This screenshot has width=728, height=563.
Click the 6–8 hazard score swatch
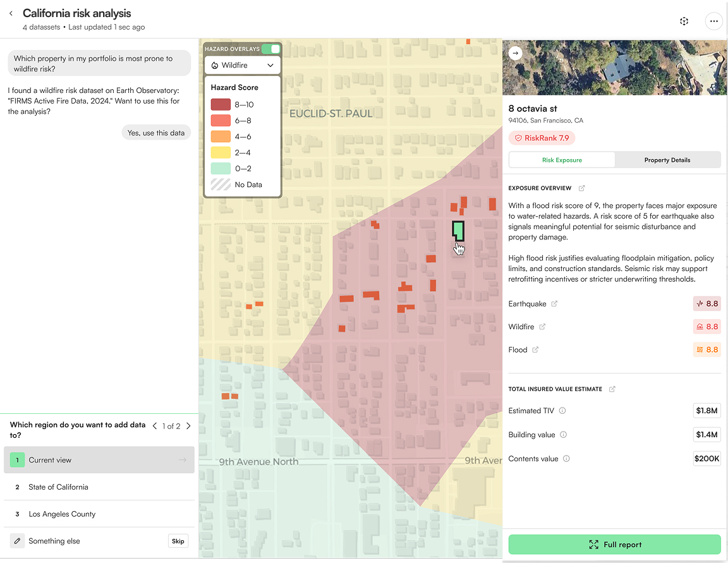221,121
